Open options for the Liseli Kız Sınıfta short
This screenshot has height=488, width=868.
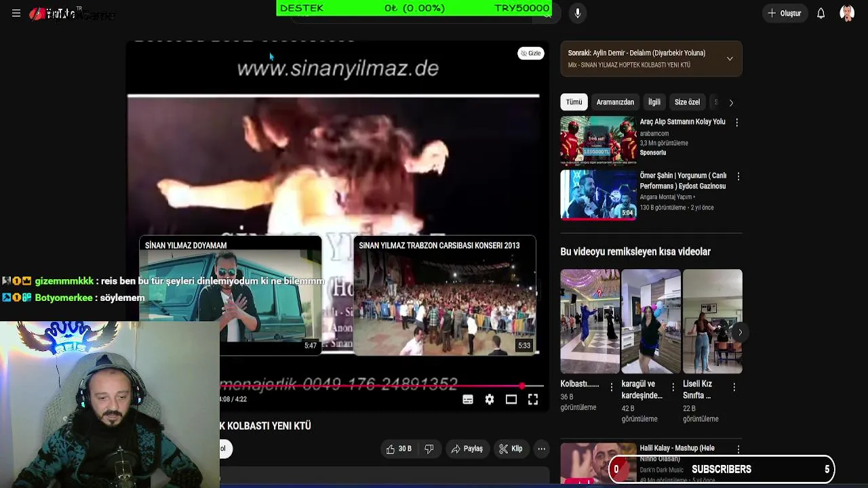point(734,387)
